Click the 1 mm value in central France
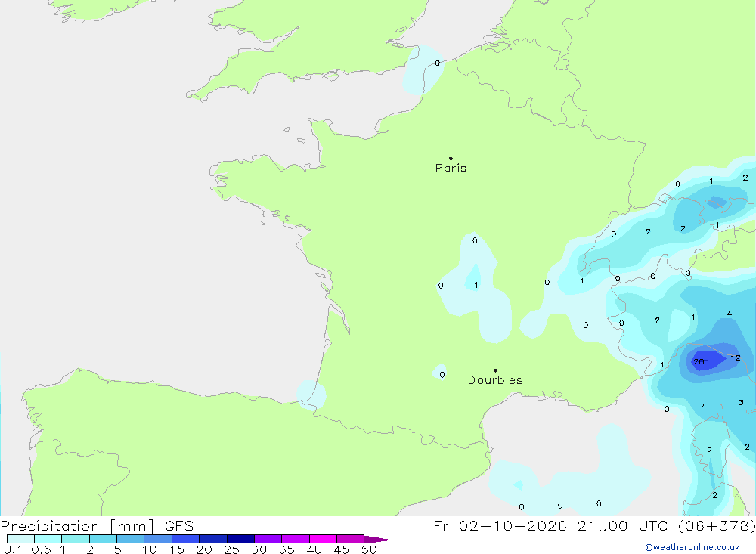The width and height of the screenshot is (756, 554). pos(476,285)
